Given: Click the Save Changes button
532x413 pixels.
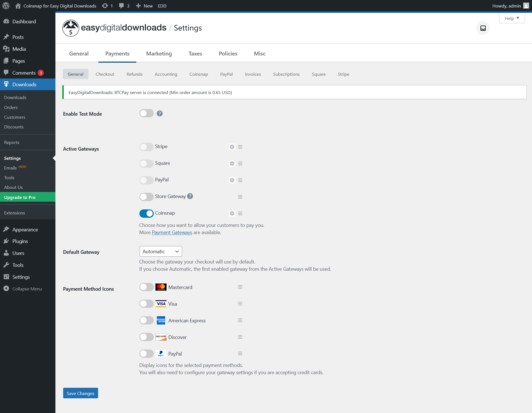Looking at the screenshot, I should coord(80,393).
